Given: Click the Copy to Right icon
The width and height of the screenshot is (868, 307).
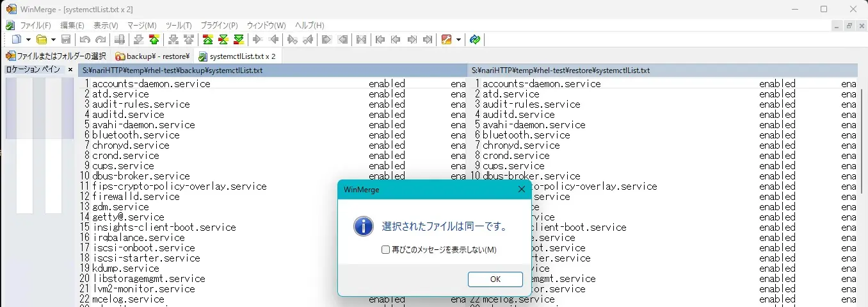Looking at the screenshot, I should tap(257, 40).
